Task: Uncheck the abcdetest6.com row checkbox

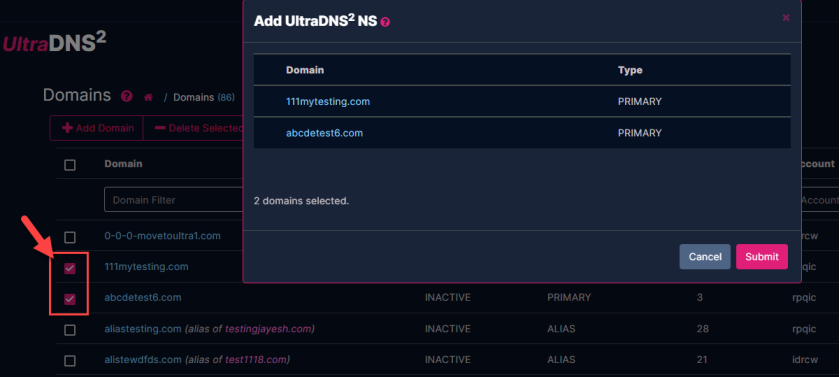Action: pyautogui.click(x=70, y=299)
